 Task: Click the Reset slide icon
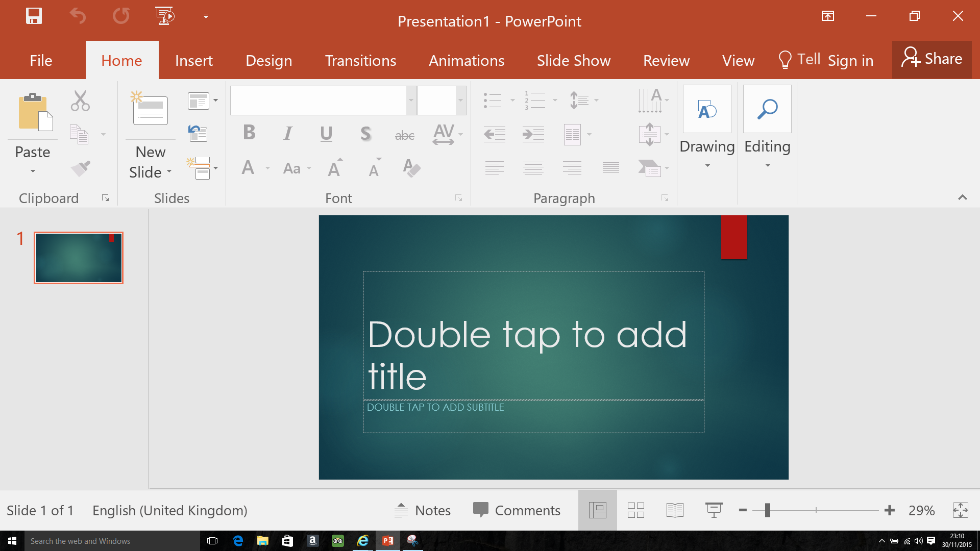[198, 134]
